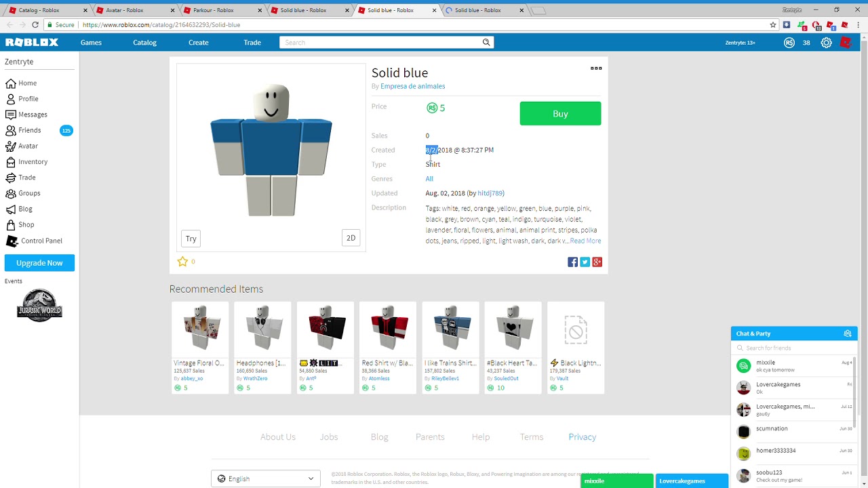Open the Catalog header menu
868x488 pixels.
(x=144, y=42)
